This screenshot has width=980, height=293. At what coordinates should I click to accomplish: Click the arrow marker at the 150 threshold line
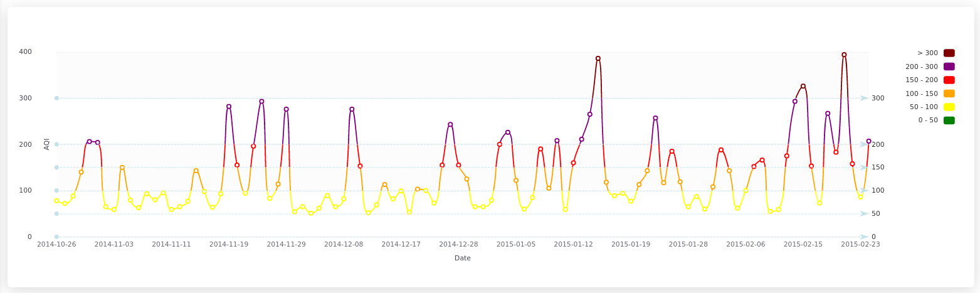click(x=864, y=168)
